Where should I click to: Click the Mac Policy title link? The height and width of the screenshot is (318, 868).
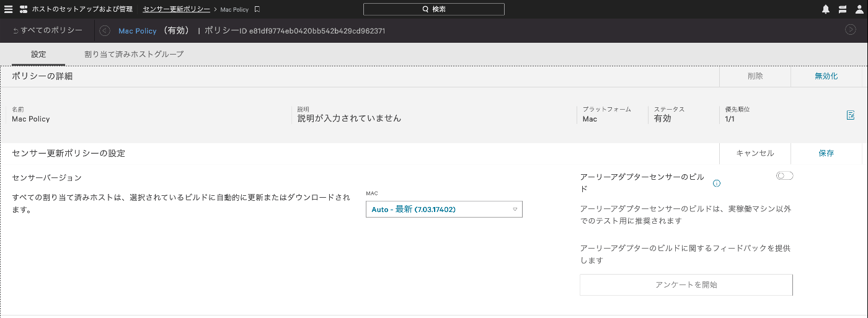138,30
